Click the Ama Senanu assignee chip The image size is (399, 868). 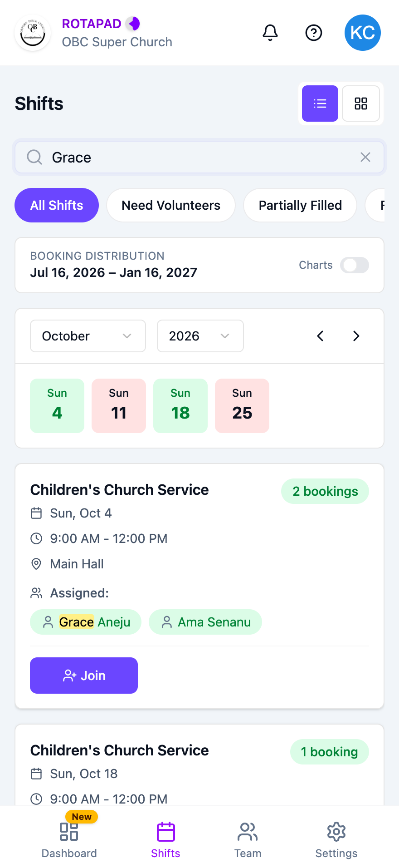(x=205, y=622)
